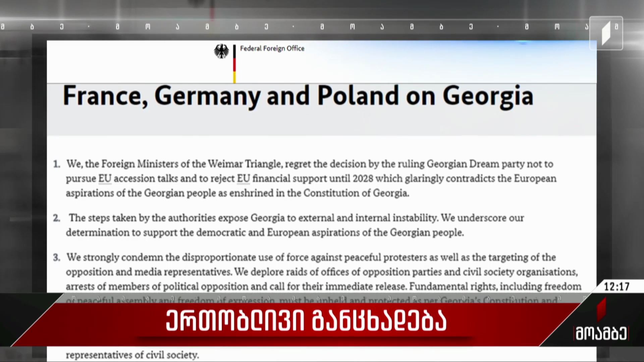Select the "Federal Foreign Office" label
The width and height of the screenshot is (644, 362).
click(x=272, y=49)
